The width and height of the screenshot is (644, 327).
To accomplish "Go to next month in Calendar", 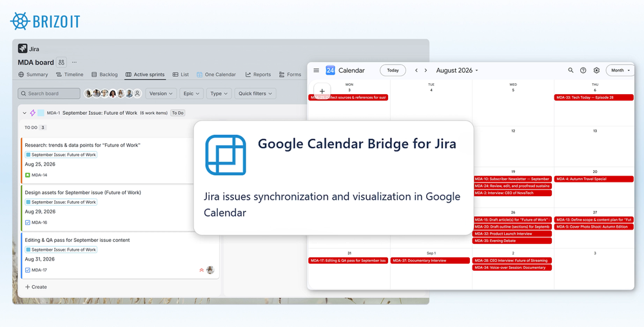I will (425, 70).
